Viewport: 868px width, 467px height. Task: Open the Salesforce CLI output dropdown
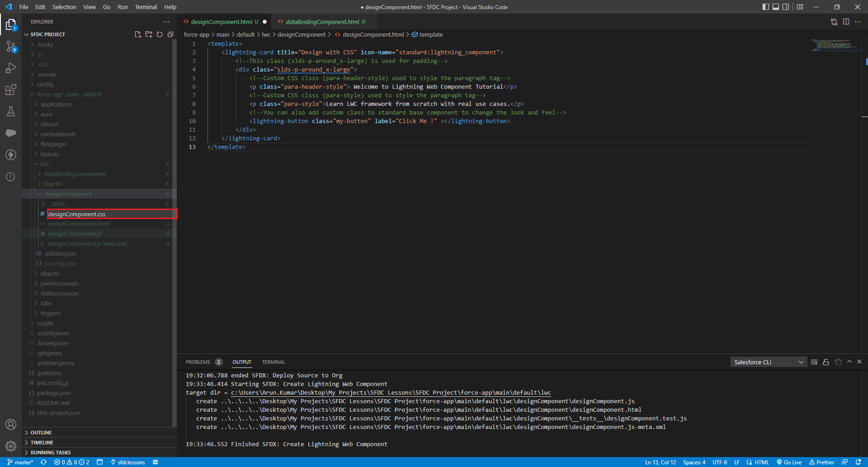(769, 362)
